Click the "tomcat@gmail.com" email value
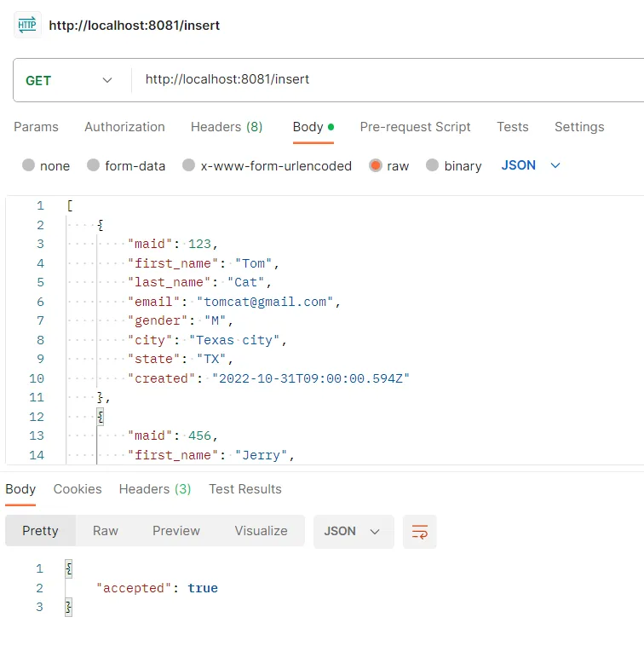 [265, 302]
